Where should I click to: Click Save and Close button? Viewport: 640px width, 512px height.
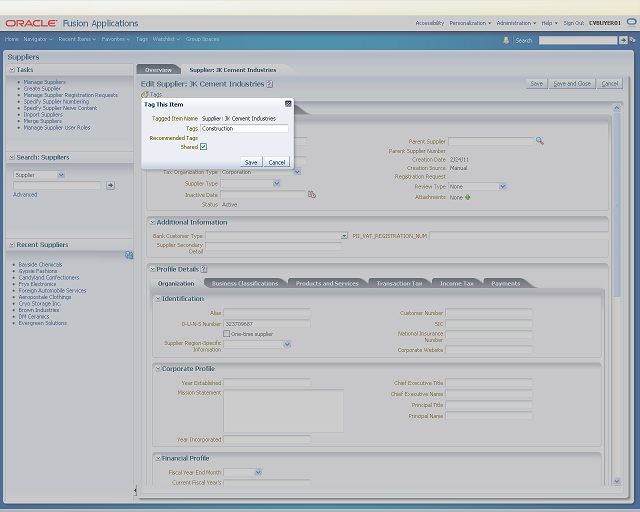[x=572, y=84]
